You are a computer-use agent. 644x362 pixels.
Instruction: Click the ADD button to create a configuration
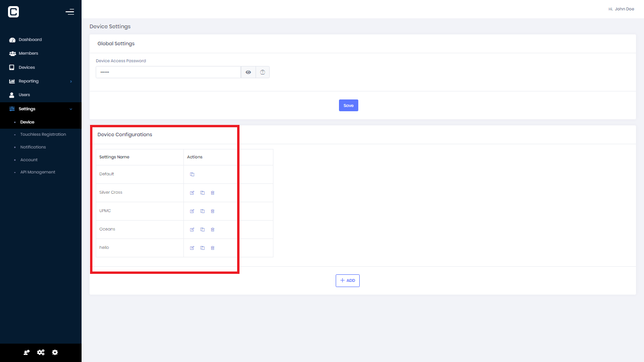[x=347, y=280]
